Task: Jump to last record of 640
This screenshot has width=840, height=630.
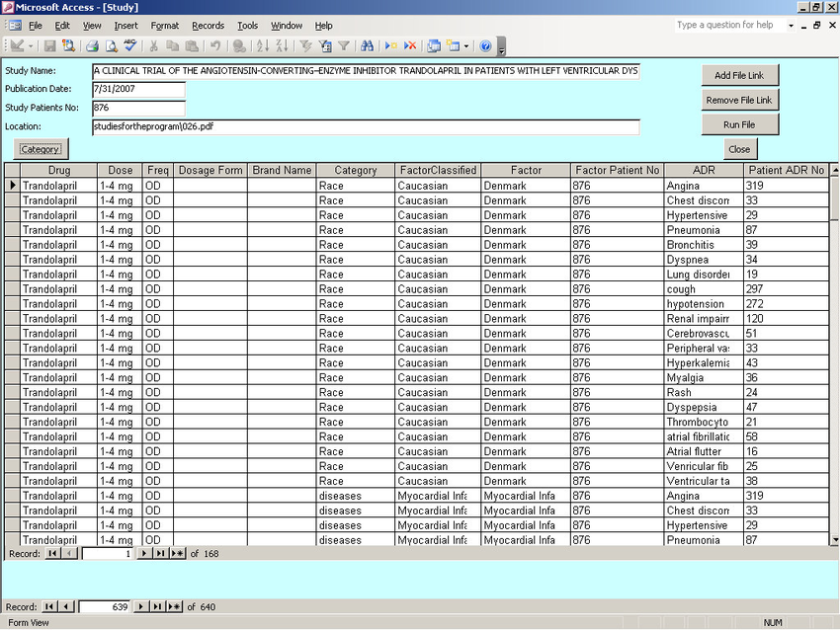Action: coord(157,607)
